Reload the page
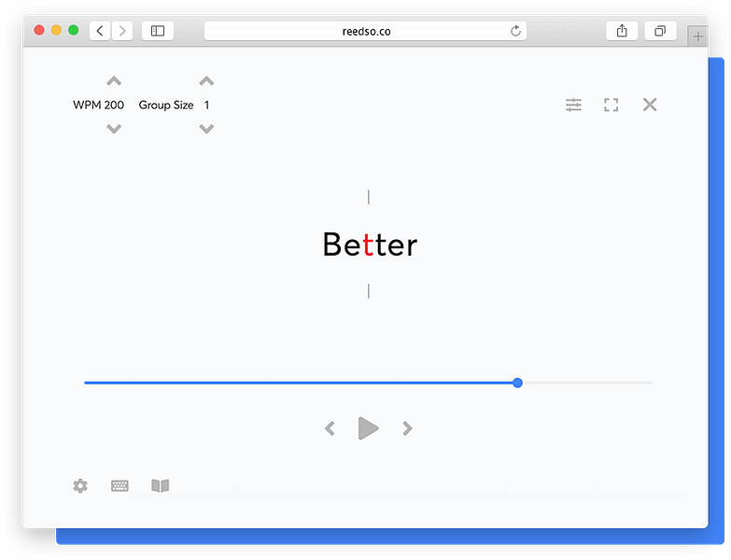Image resolution: width=731 pixels, height=560 pixels. [515, 31]
